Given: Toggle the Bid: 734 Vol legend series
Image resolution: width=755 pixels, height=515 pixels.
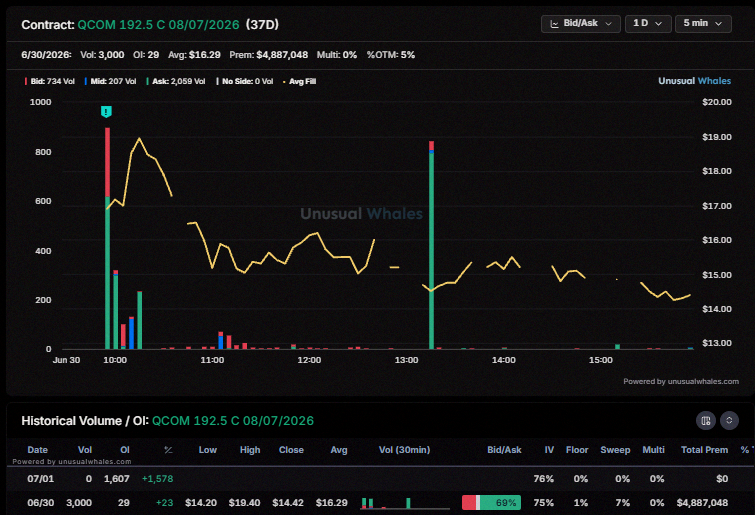Looking at the screenshot, I should pyautogui.click(x=50, y=81).
